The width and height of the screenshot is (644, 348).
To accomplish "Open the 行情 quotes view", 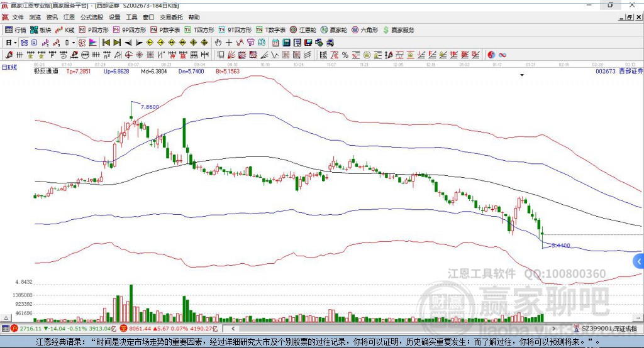I will point(15,30).
